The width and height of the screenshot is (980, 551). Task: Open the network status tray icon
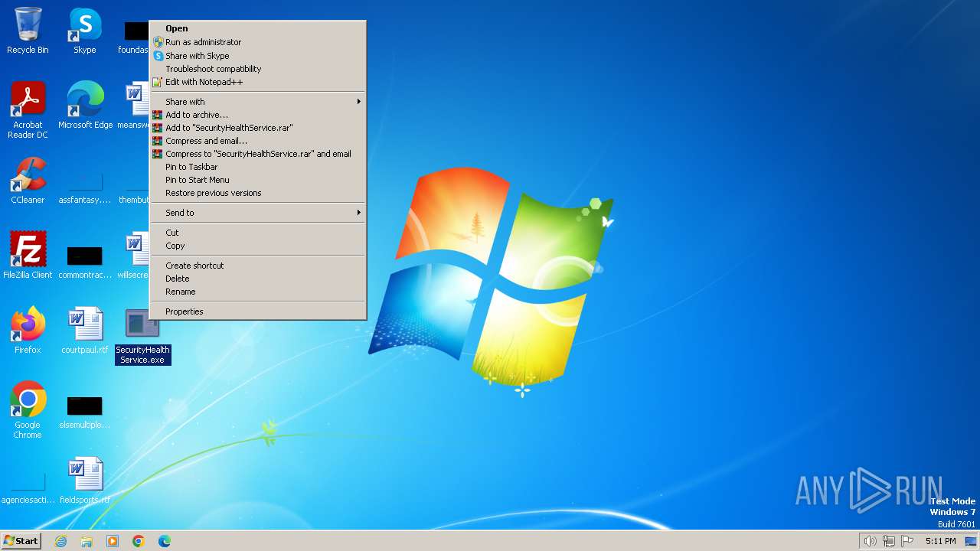coord(889,541)
